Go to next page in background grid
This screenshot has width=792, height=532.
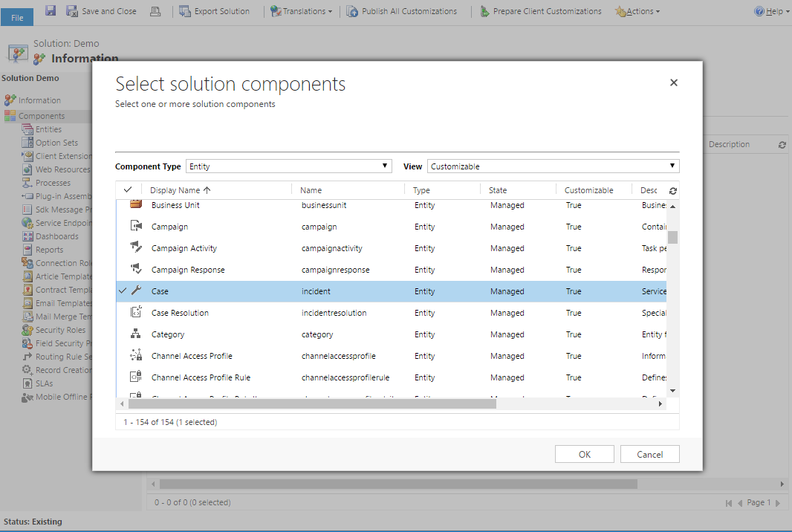778,503
